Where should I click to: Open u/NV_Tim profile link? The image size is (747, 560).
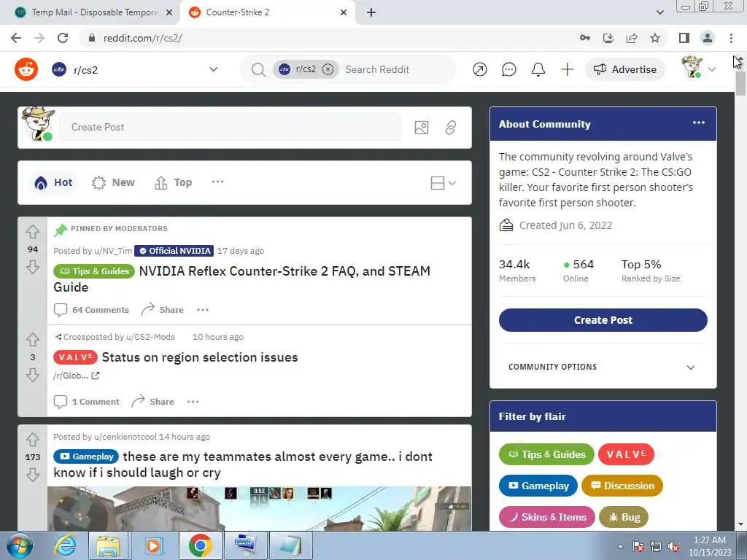tap(113, 251)
